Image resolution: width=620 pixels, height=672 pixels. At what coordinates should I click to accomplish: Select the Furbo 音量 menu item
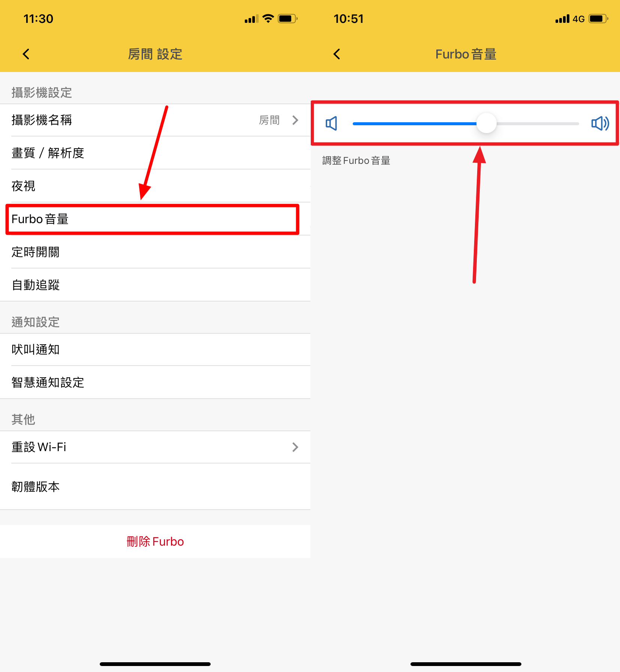coord(152,219)
